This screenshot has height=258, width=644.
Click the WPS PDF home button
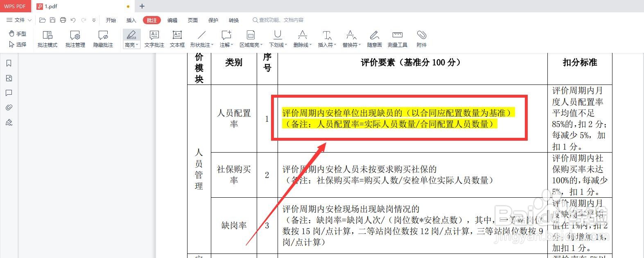pos(15,6)
